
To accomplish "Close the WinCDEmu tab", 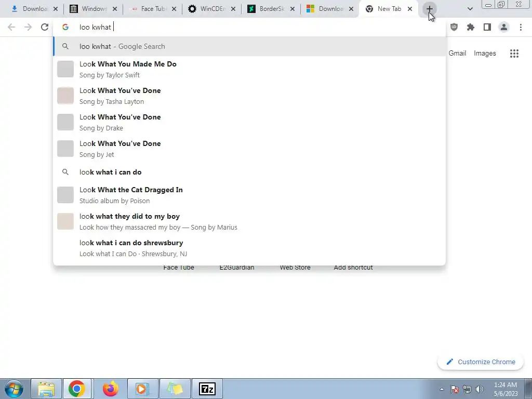I will (x=233, y=9).
